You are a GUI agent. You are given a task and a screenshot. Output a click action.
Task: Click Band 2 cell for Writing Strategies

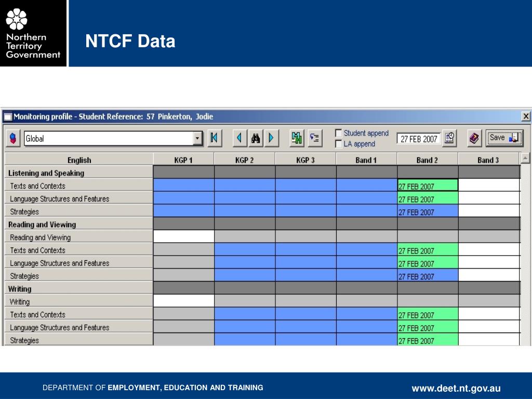click(x=428, y=340)
